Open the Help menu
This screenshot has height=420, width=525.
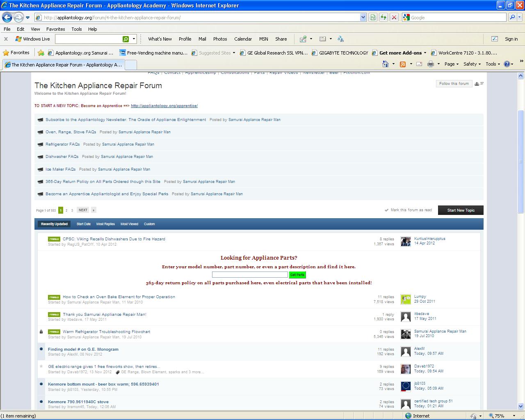(x=93, y=29)
